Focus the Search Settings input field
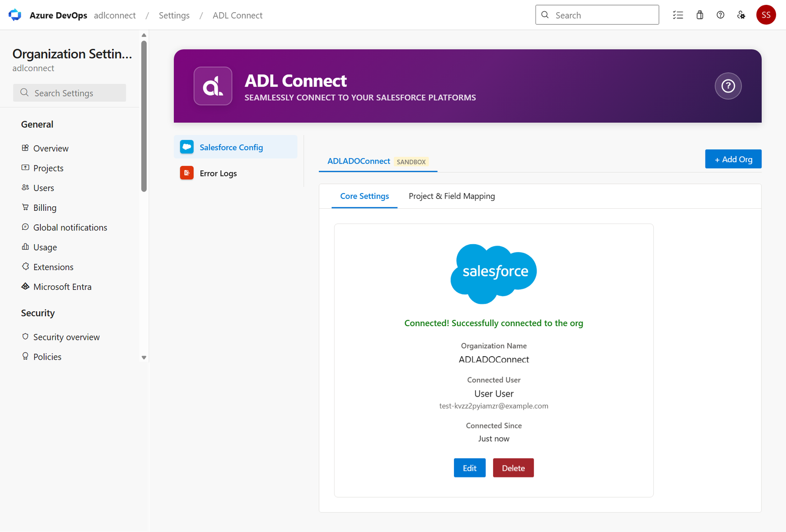Screen dimensions: 786x532 coord(69,92)
